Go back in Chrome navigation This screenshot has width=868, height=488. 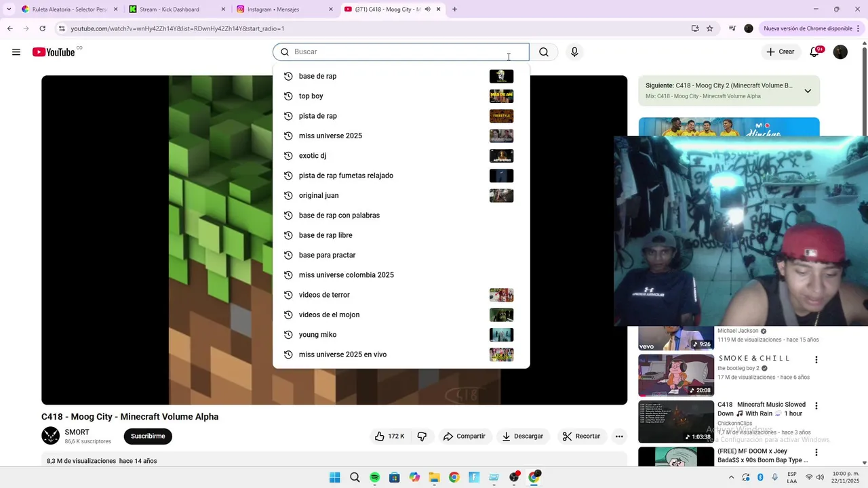pos(9,28)
